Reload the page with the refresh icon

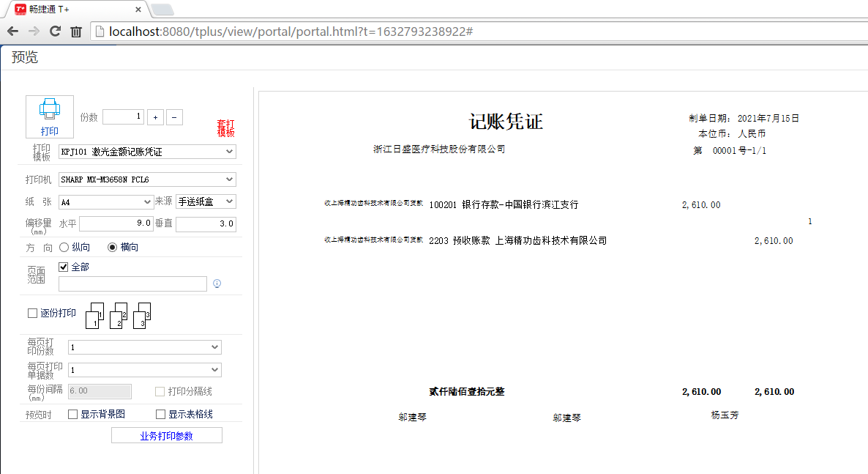click(x=55, y=32)
